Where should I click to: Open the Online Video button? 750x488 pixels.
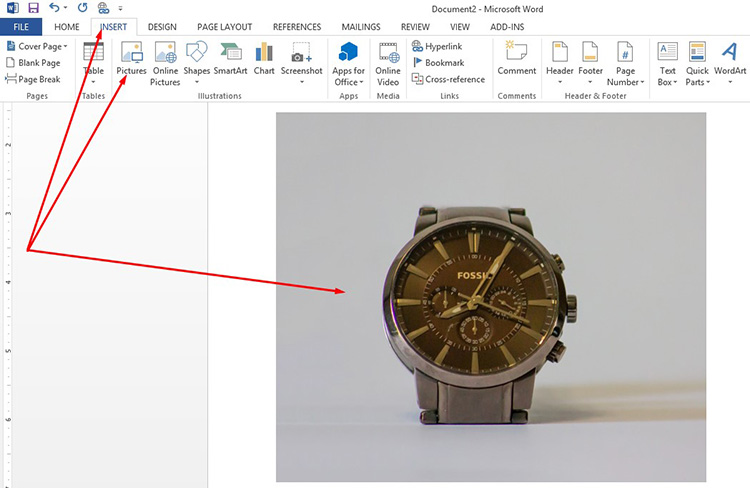388,63
